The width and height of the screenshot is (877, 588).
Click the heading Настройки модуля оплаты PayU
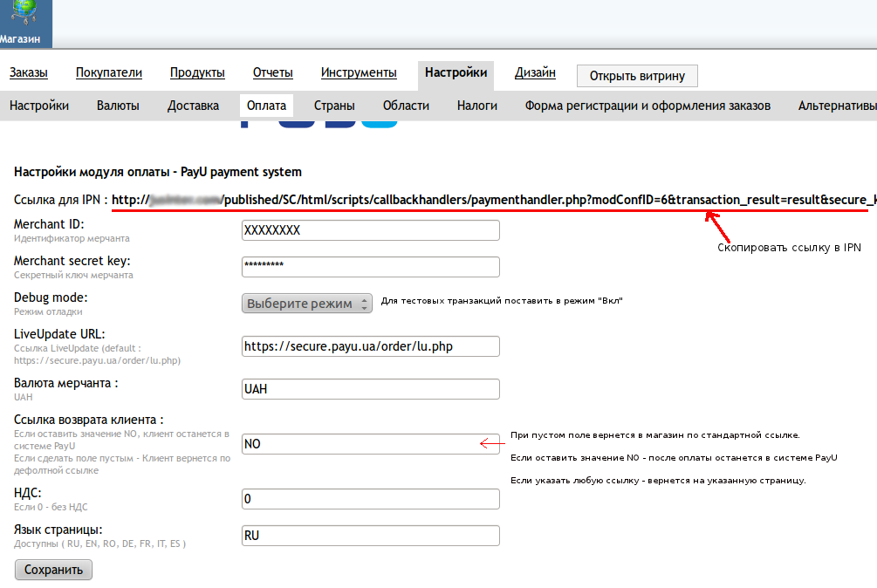point(158,172)
